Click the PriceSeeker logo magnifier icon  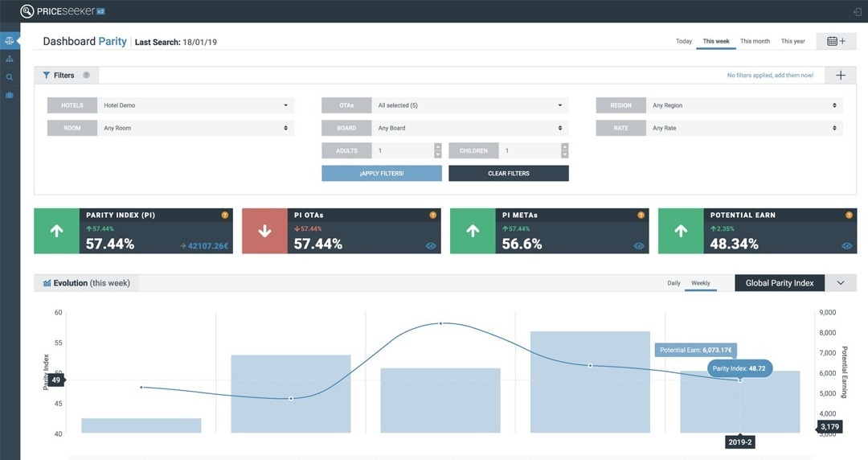[27, 11]
